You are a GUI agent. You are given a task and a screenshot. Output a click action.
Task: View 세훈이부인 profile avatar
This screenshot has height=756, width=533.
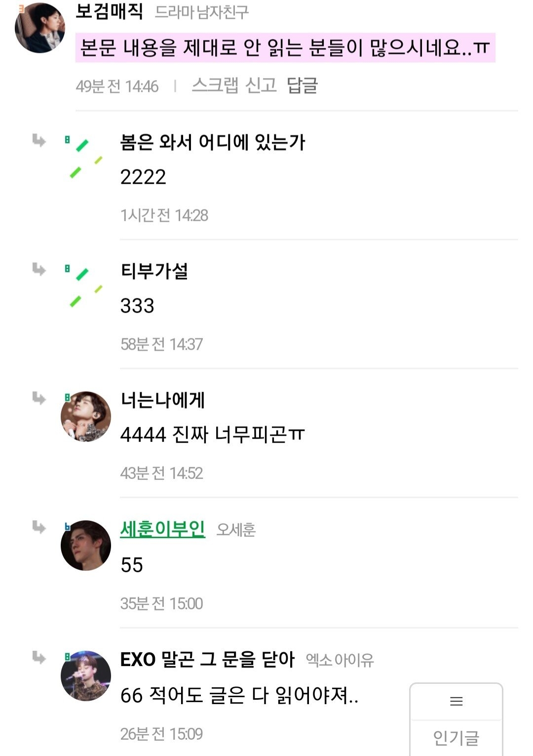click(x=85, y=545)
